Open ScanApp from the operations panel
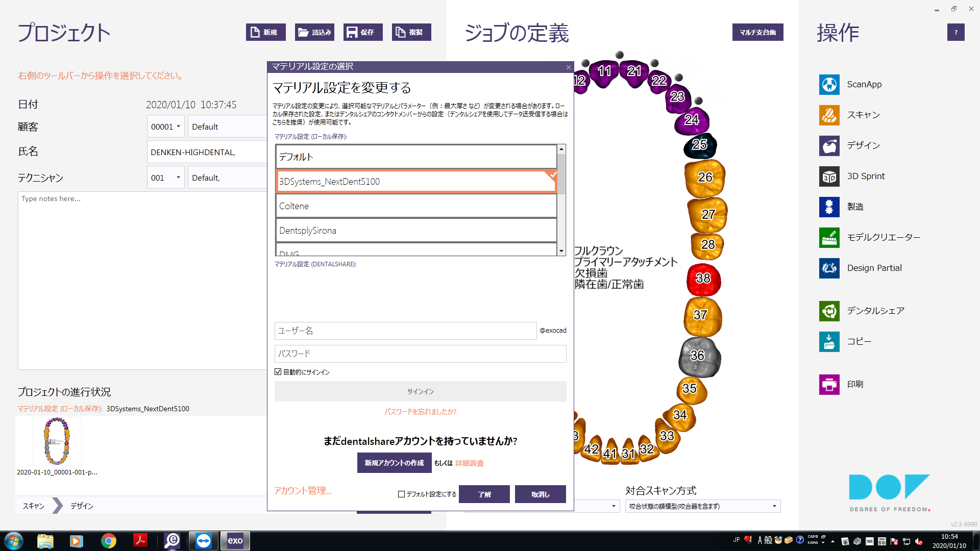The width and height of the screenshot is (980, 551). (x=829, y=85)
